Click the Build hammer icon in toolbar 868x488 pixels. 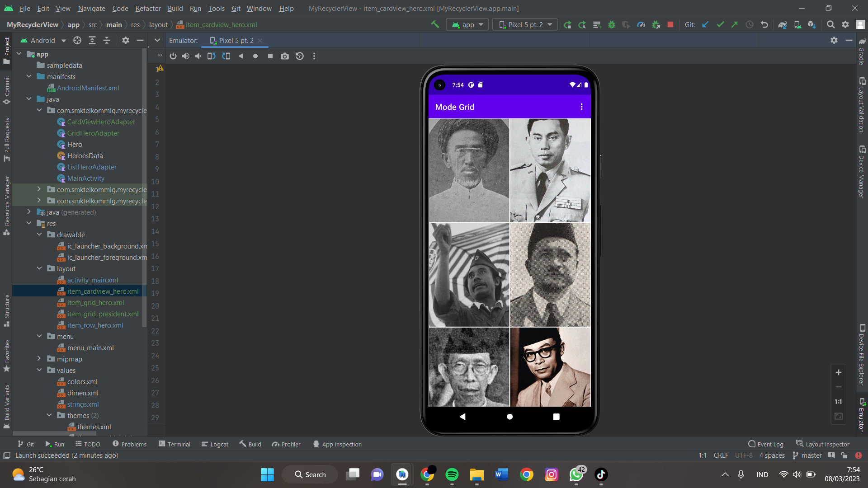click(x=435, y=24)
